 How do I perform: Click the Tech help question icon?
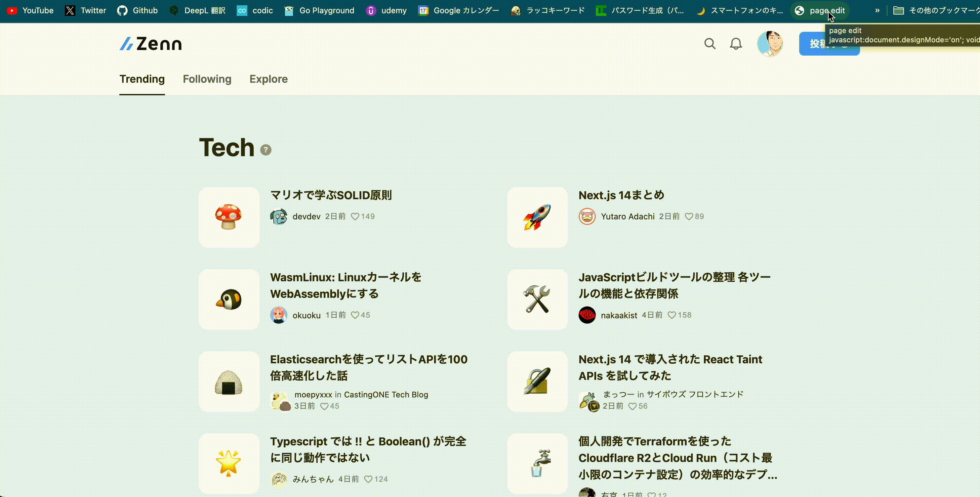[265, 150]
